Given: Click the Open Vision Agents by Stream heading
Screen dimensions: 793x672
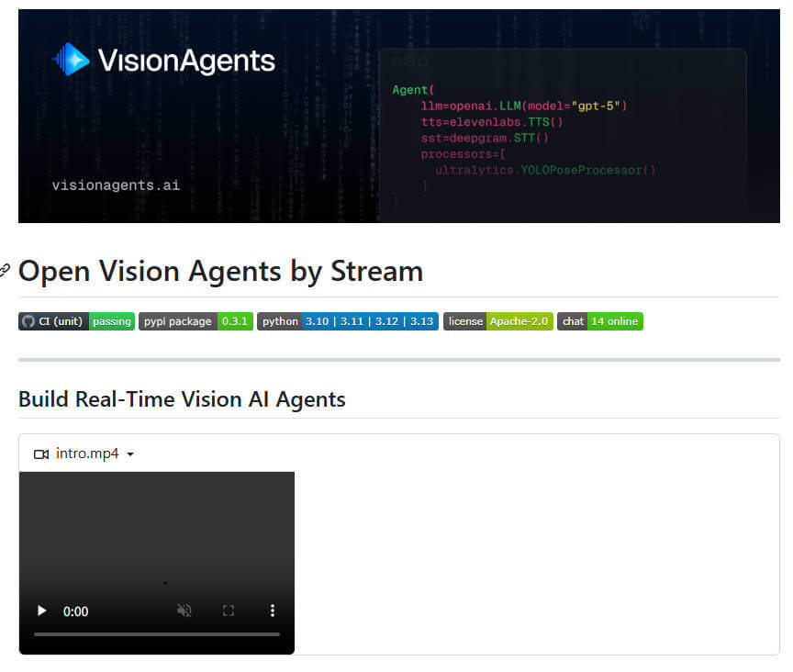Looking at the screenshot, I should 220,271.
